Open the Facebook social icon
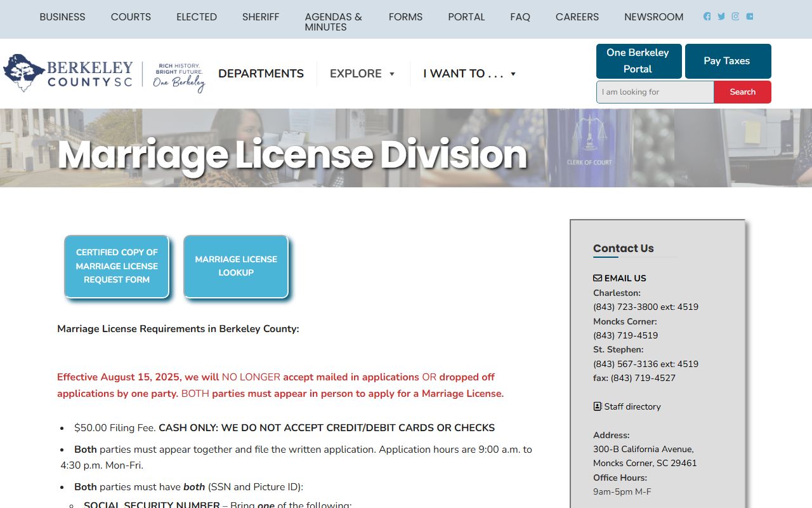The image size is (812, 508). tap(707, 17)
